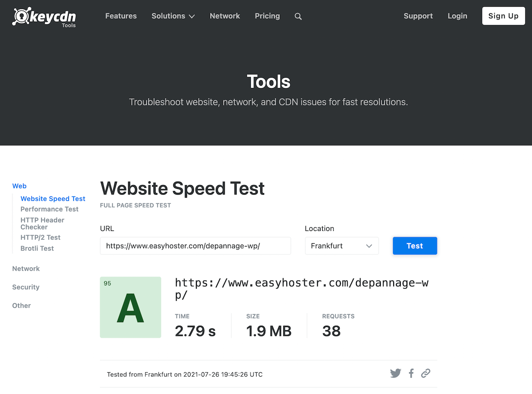Viewport: 532px width, 394px height.
Task: Open the Pricing page
Action: pyautogui.click(x=267, y=16)
